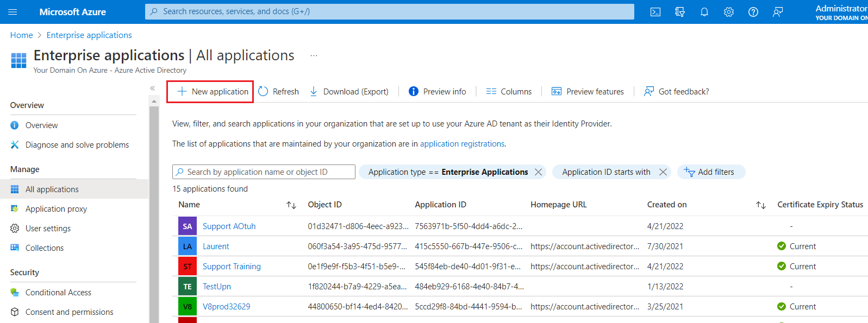Sort by the Created on column arrows
The height and width of the screenshot is (323, 868).
[760, 205]
